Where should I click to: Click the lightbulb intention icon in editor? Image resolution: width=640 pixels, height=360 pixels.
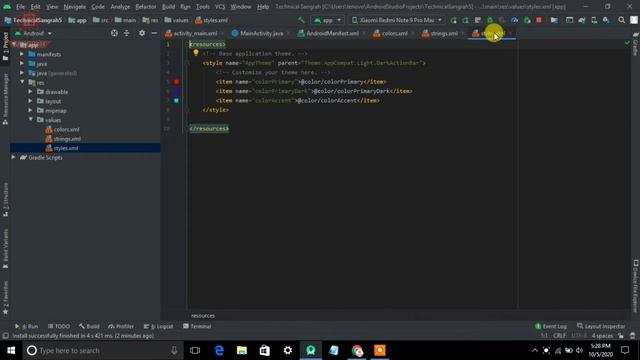[x=196, y=53]
